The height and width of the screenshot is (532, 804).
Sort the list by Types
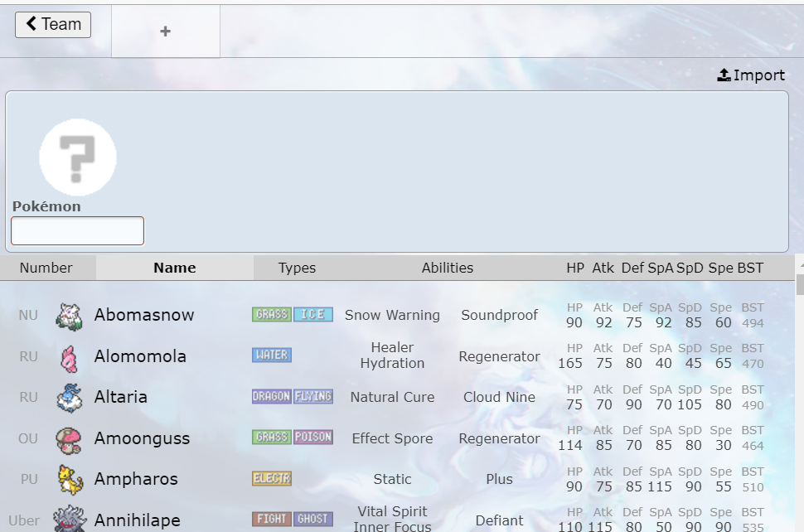(x=297, y=268)
